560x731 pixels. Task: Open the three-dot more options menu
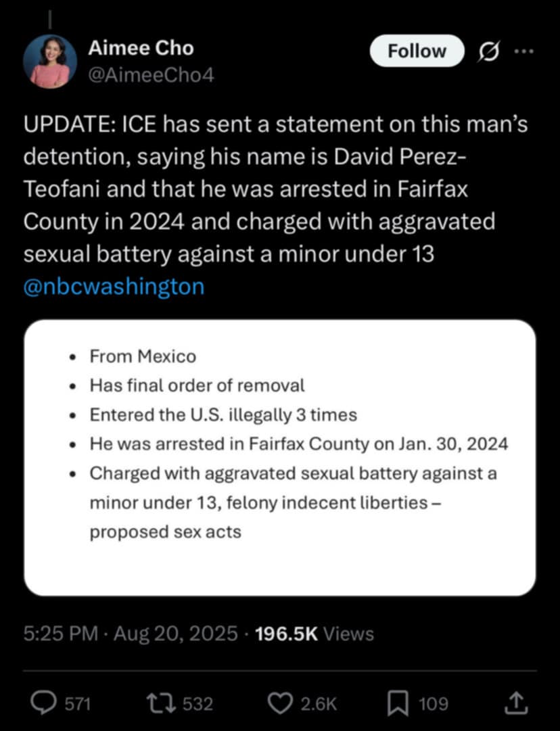(x=523, y=51)
